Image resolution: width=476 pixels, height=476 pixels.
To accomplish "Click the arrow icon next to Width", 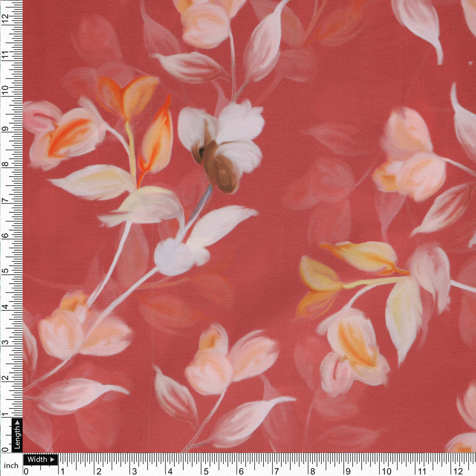I will [x=52, y=460].
